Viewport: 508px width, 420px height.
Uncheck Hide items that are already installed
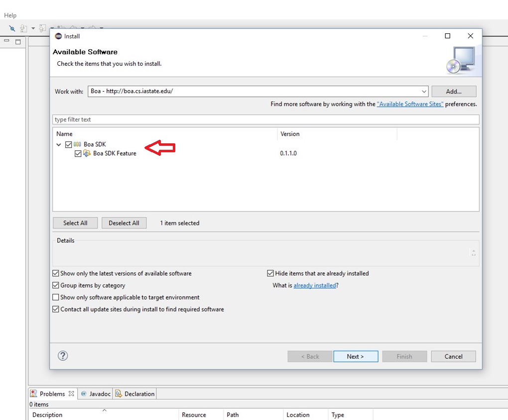point(270,273)
